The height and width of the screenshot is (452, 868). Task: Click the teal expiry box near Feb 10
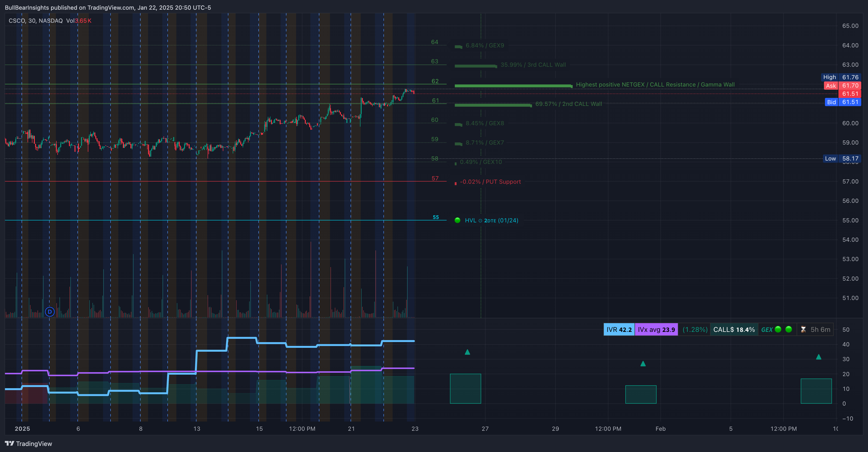pos(816,391)
